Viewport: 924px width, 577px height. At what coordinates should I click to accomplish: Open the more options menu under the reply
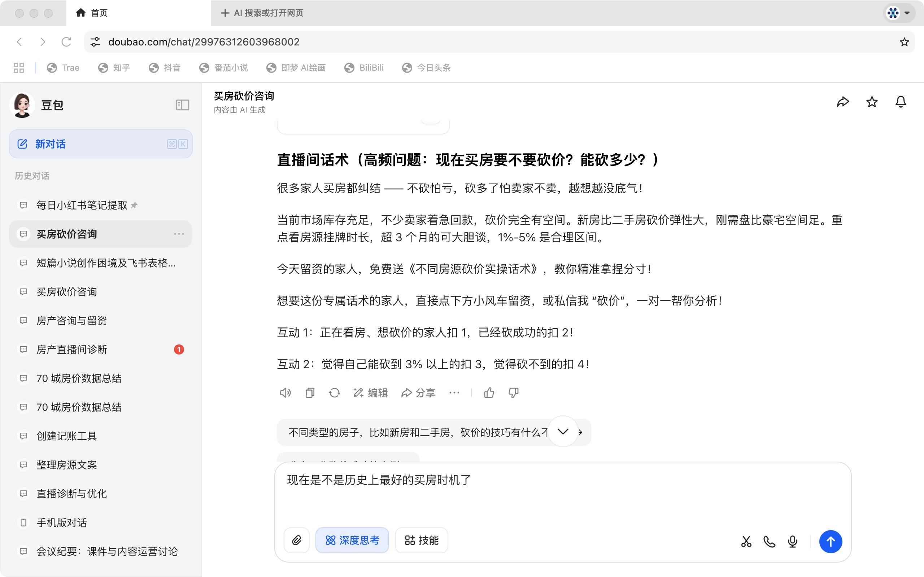pos(454,393)
